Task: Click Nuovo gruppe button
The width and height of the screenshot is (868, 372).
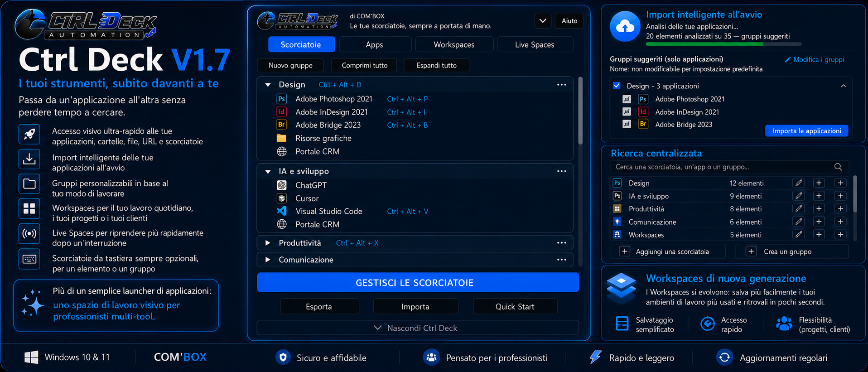Action: pos(290,65)
